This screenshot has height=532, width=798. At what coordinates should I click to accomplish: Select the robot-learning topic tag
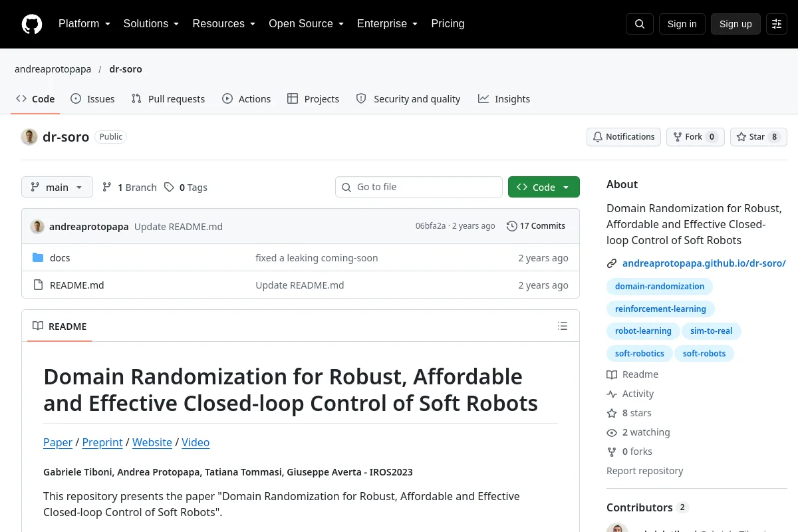point(643,331)
